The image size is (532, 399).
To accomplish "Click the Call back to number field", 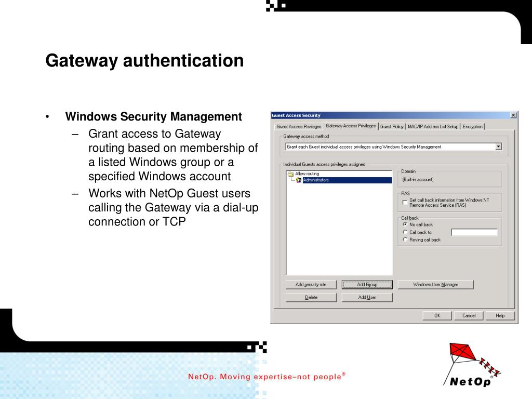I will click(474, 232).
